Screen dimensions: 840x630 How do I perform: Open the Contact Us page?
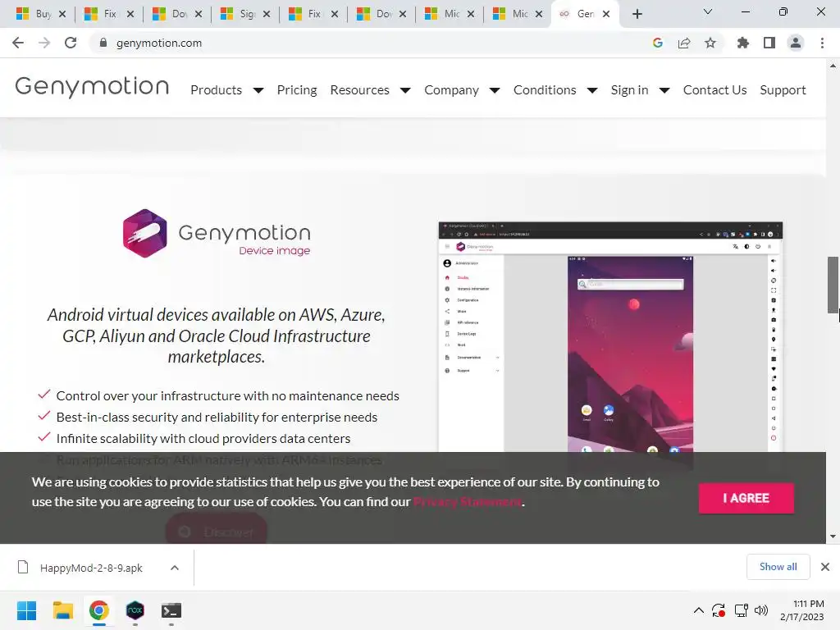pos(714,90)
